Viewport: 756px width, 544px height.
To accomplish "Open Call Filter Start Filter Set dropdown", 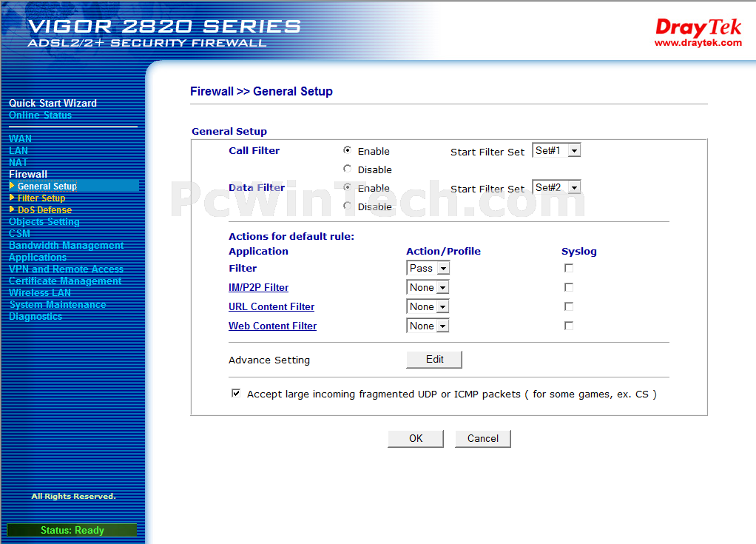I will [x=556, y=150].
